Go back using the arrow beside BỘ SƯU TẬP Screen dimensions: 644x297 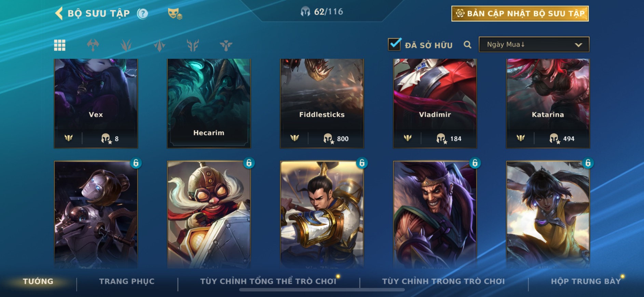point(59,13)
